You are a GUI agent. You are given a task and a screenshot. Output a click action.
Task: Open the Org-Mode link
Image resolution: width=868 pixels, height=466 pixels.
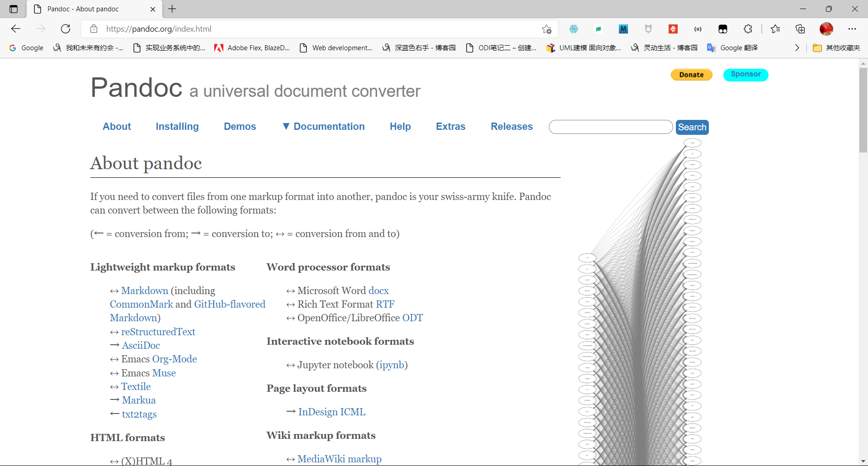point(175,359)
